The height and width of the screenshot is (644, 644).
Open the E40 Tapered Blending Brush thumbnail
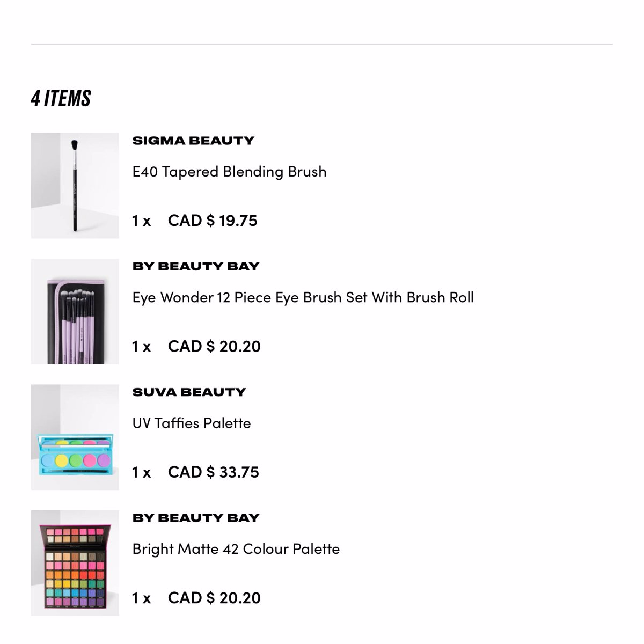click(x=75, y=186)
